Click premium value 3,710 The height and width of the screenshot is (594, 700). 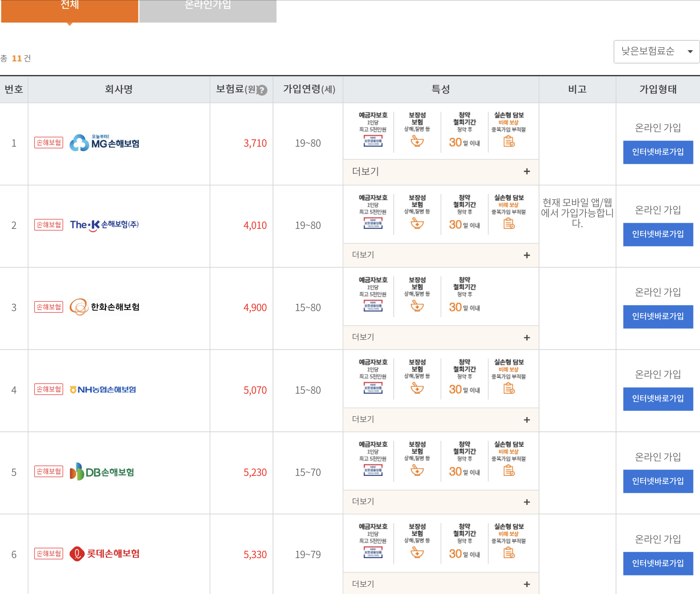255,143
